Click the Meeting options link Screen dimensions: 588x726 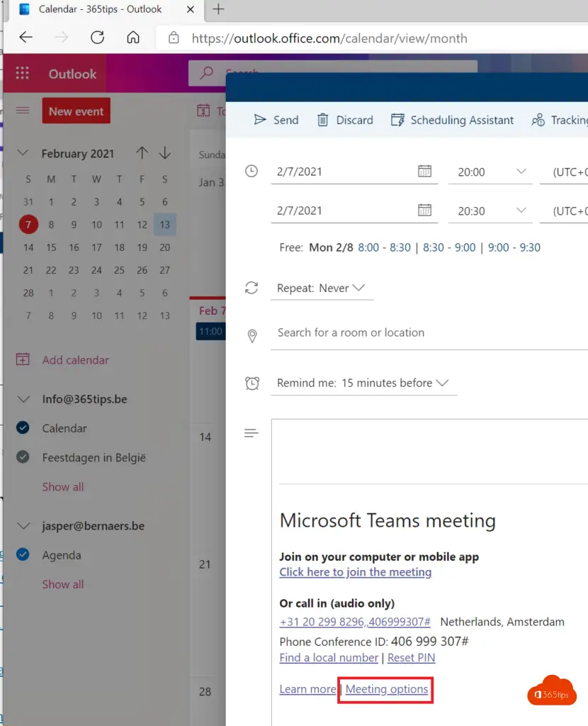[x=387, y=689]
